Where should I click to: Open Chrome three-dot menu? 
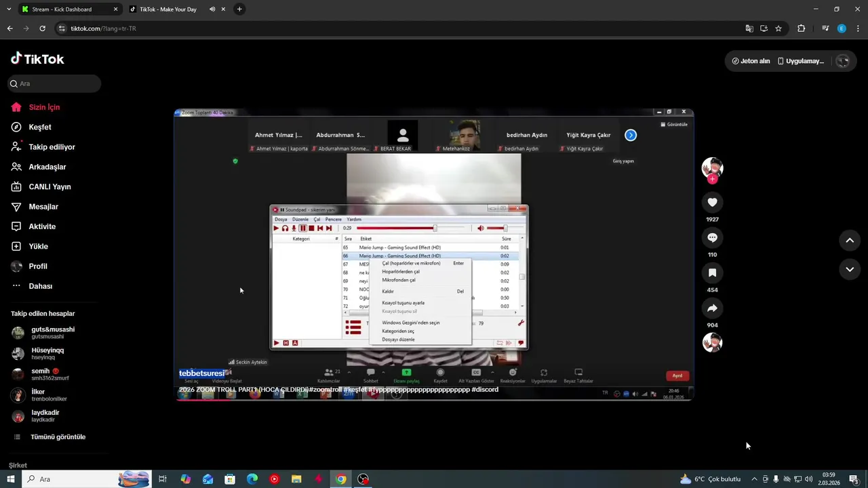tap(858, 28)
